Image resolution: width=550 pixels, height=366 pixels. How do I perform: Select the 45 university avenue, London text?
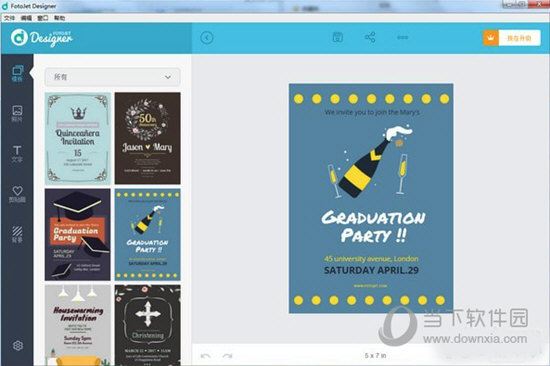[371, 259]
